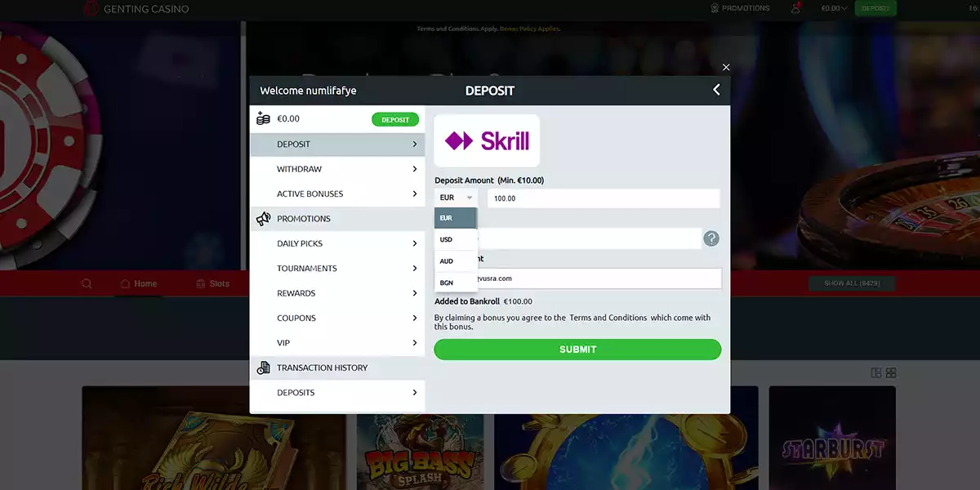This screenshot has width=980, height=490.
Task: Open Tournaments menu item
Action: (337, 268)
